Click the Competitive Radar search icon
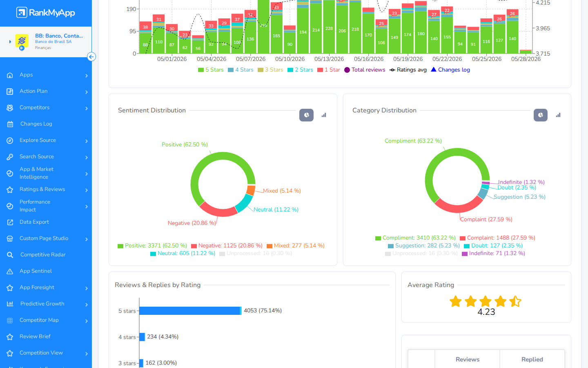 click(10, 255)
